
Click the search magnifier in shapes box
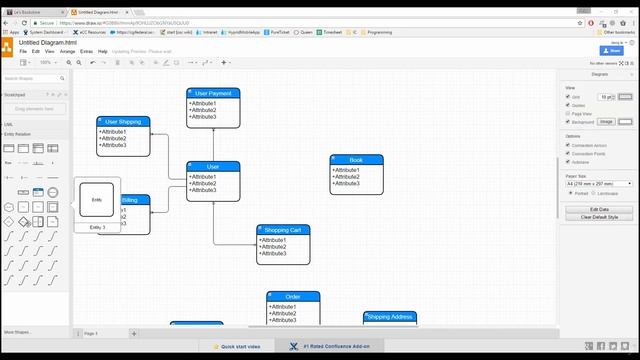coord(62,78)
